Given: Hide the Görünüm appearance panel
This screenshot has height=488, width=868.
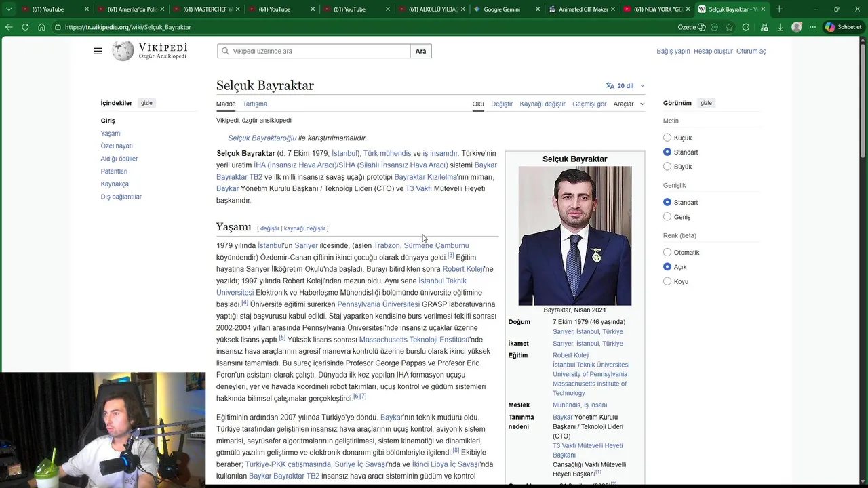Looking at the screenshot, I should tap(706, 103).
